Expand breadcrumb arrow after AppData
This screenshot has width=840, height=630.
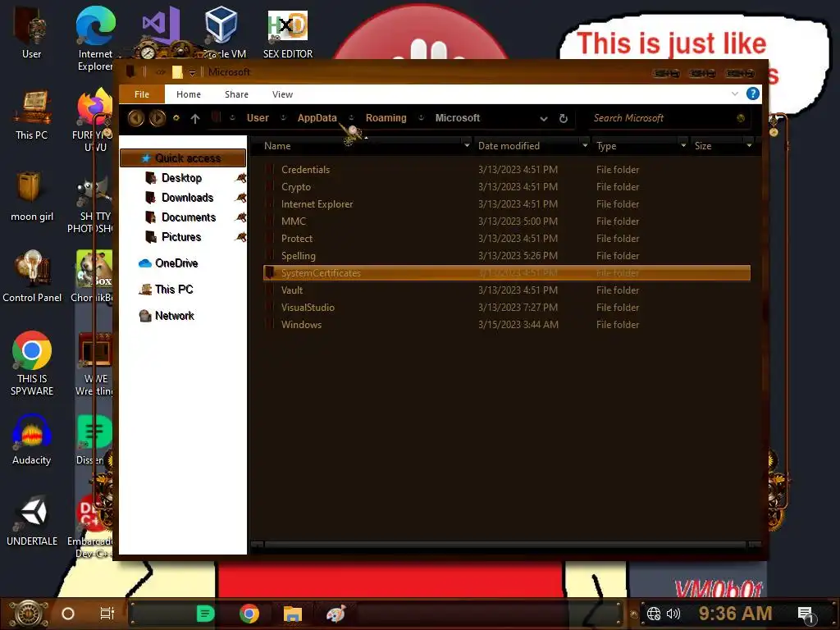(351, 118)
